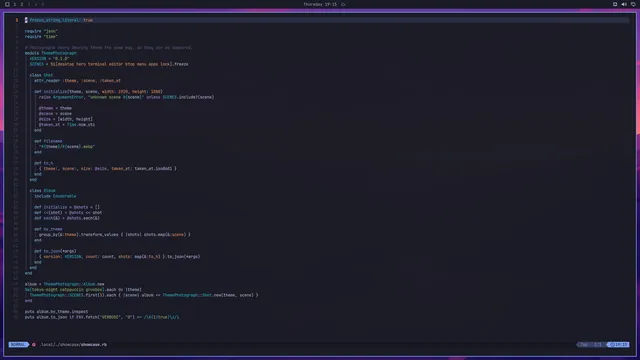Click the def filename line

tap(48, 141)
